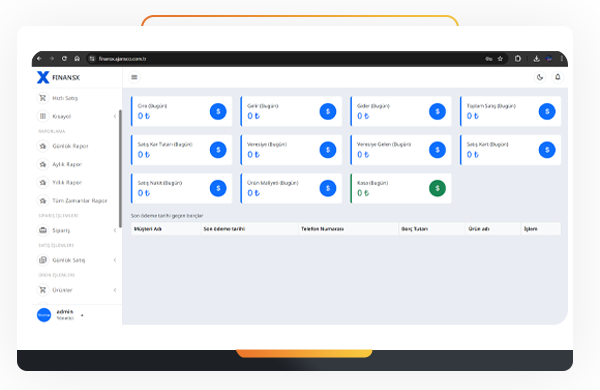Viewport: 600px width, 390px height.
Task: Expand the Kısayol sidebar menu
Action: (62, 116)
